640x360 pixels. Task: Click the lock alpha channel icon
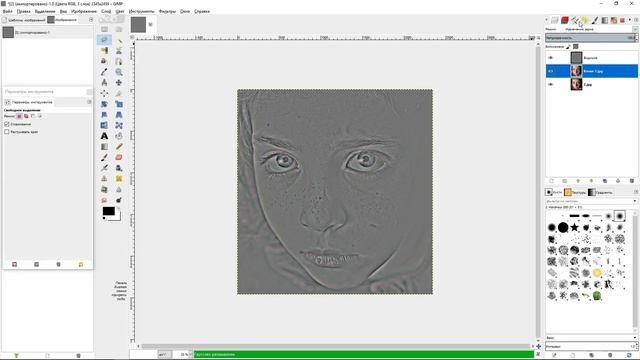pos(576,47)
